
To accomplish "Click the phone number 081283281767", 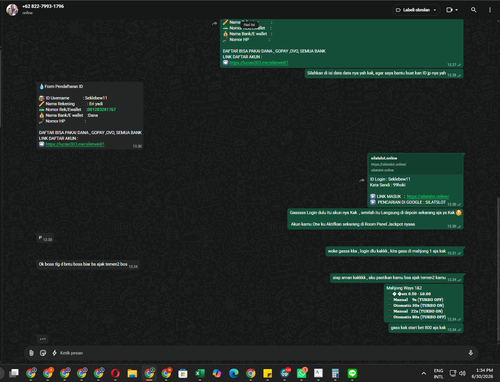I will [101, 109].
